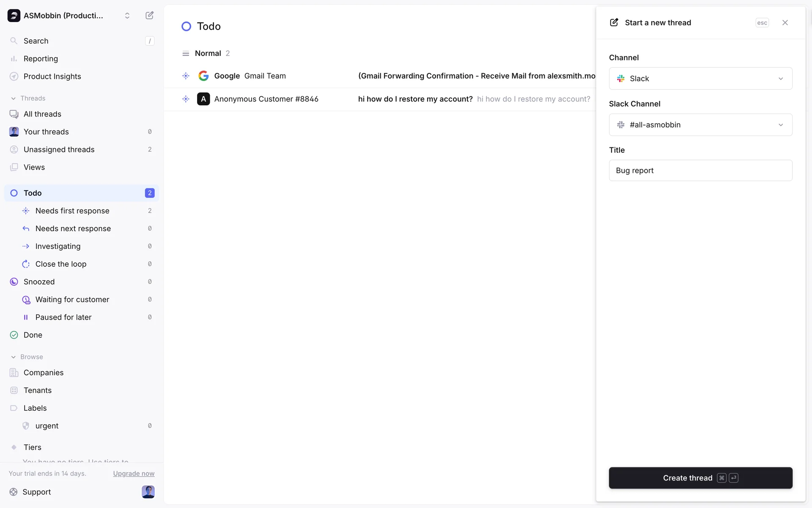The height and width of the screenshot is (508, 812).
Task: Click the Google logo on Gmail thread
Action: click(x=203, y=76)
